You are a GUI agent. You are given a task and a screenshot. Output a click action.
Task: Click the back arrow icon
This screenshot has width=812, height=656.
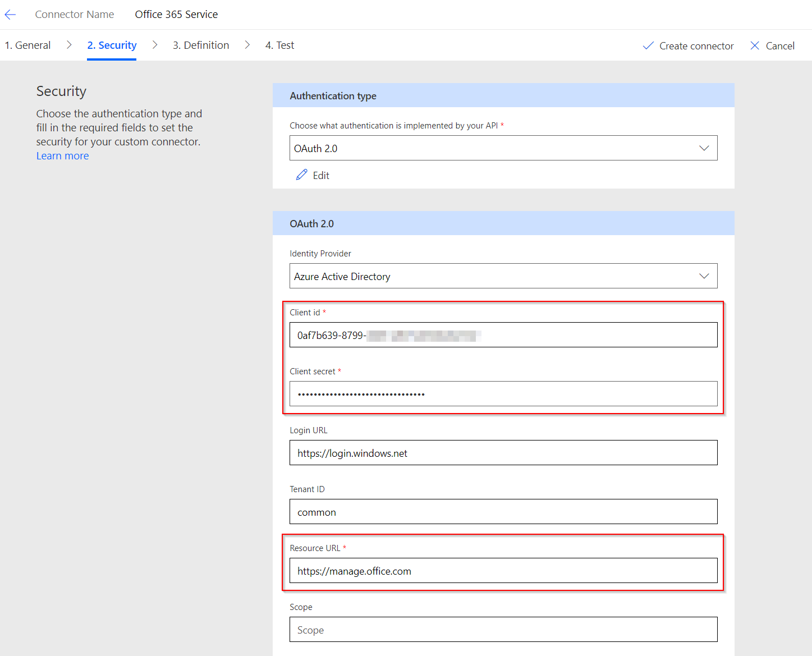point(10,15)
